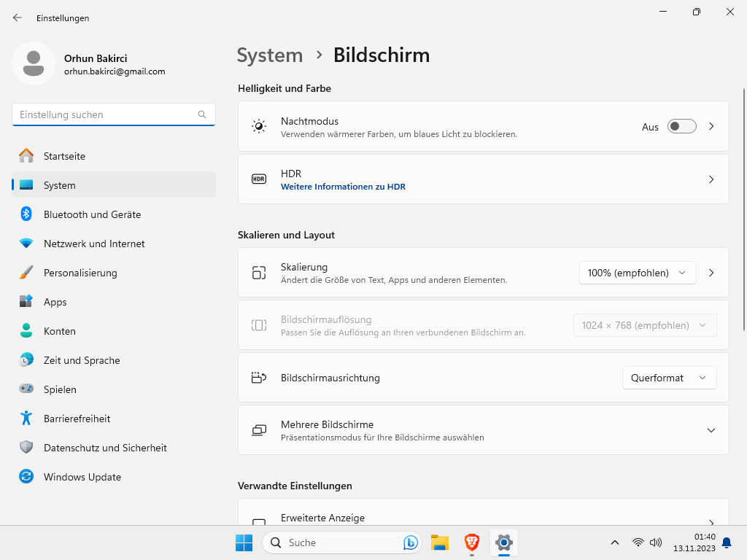This screenshot has width=747, height=560.
Task: Click the Datenschutz und Sicherheit shield icon
Action: 26,448
